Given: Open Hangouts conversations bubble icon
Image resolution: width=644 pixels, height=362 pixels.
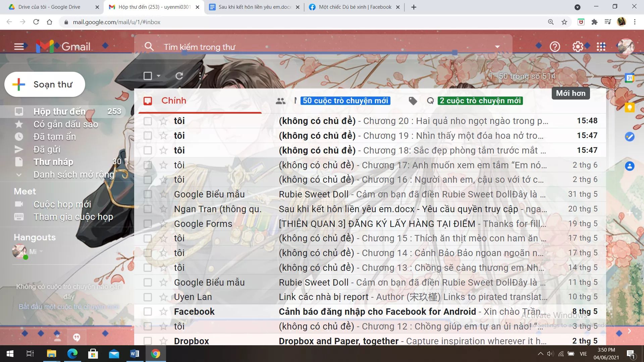Looking at the screenshot, I should pyautogui.click(x=76, y=337).
